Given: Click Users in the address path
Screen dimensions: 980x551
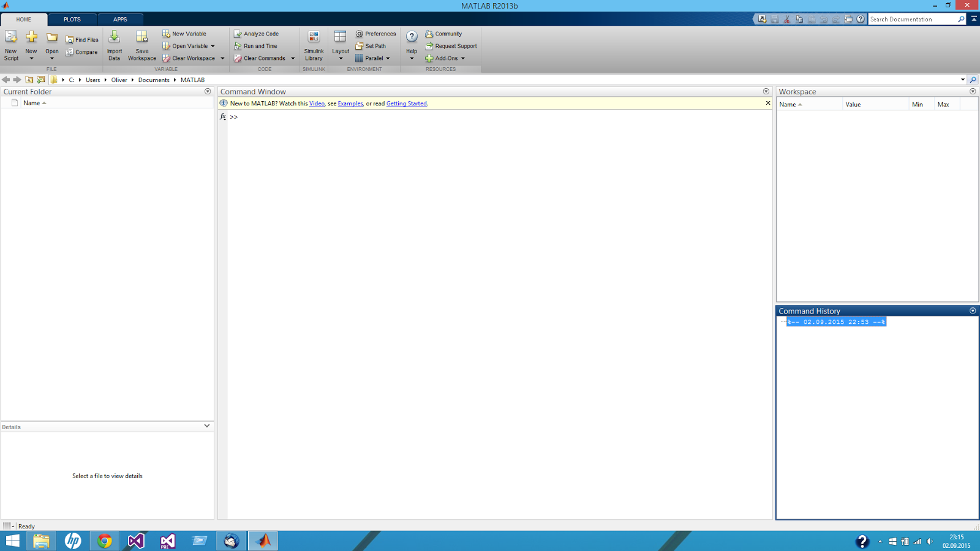Looking at the screenshot, I should [93, 80].
